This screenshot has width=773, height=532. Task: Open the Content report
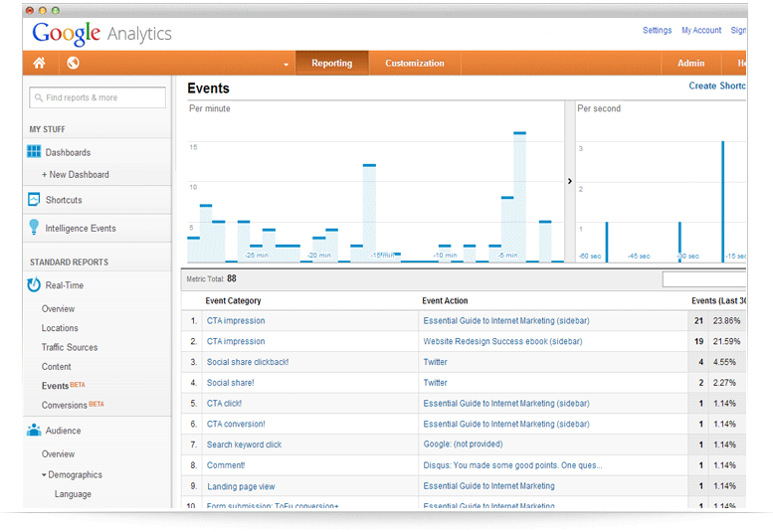click(x=56, y=367)
